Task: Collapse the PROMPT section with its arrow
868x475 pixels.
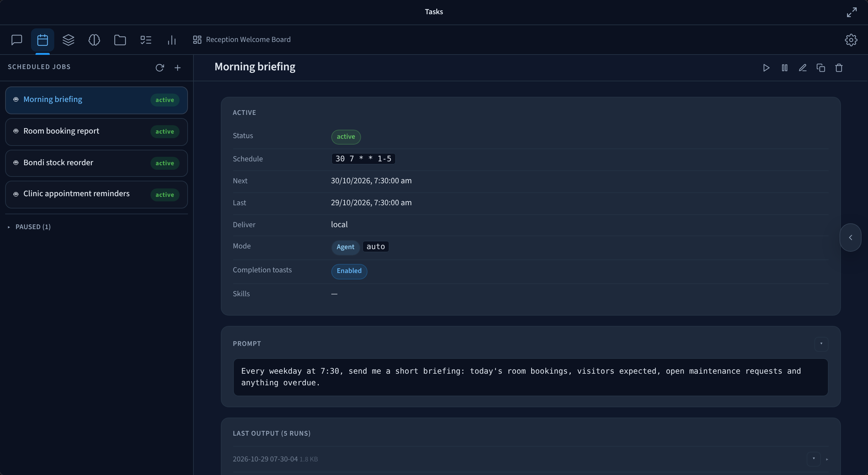Action: point(821,344)
